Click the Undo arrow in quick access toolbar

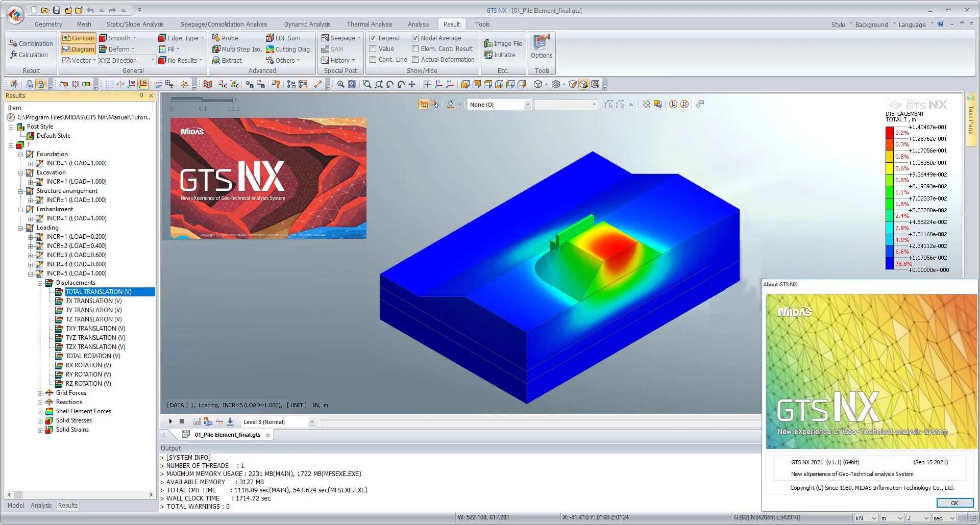pos(90,10)
